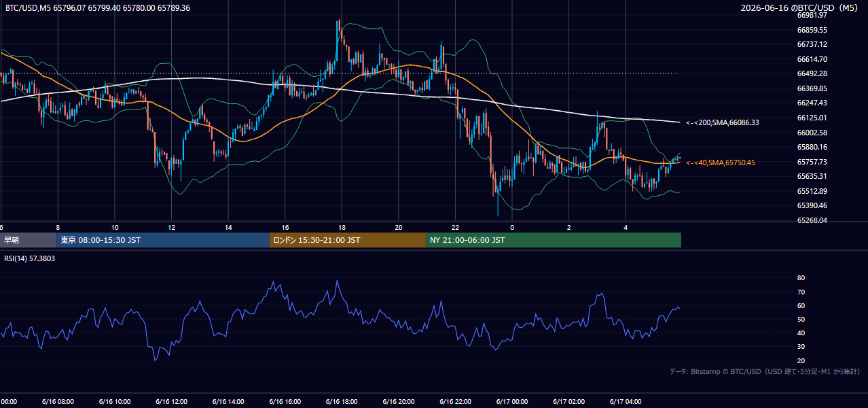Click the 6/16 08:00 time label
This screenshot has width=868, height=408.
pyautogui.click(x=57, y=402)
